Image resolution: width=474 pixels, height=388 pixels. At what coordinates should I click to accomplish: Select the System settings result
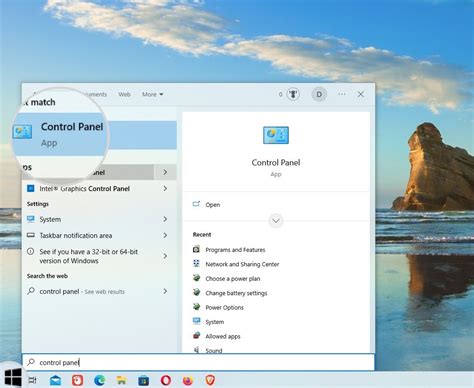[x=50, y=219]
